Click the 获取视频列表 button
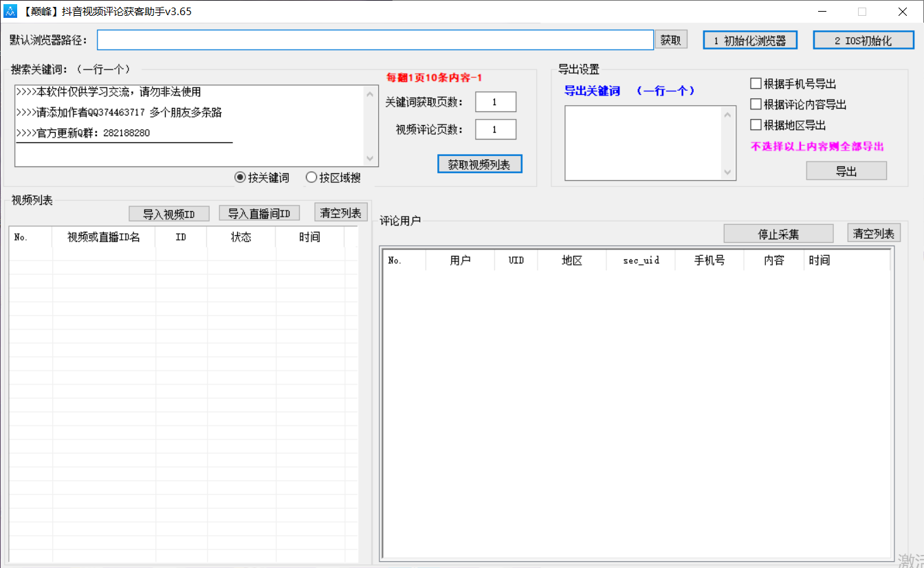 (479, 164)
